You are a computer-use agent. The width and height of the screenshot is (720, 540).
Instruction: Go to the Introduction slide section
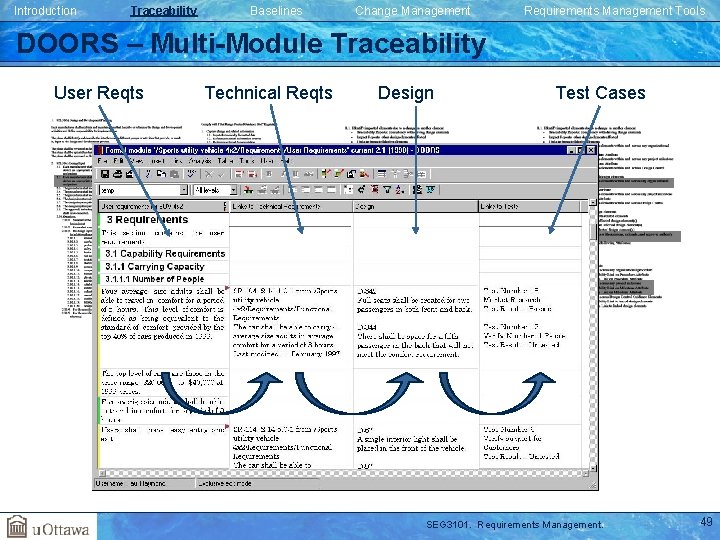45,11
